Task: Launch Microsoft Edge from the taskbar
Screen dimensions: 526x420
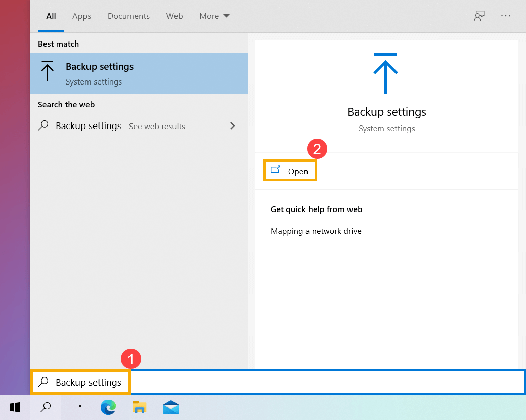Action: coord(108,407)
